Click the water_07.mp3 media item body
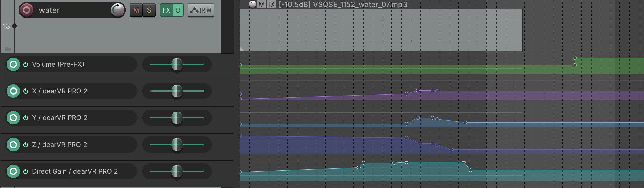Image resolution: width=644 pixels, height=188 pixels. pos(381,30)
